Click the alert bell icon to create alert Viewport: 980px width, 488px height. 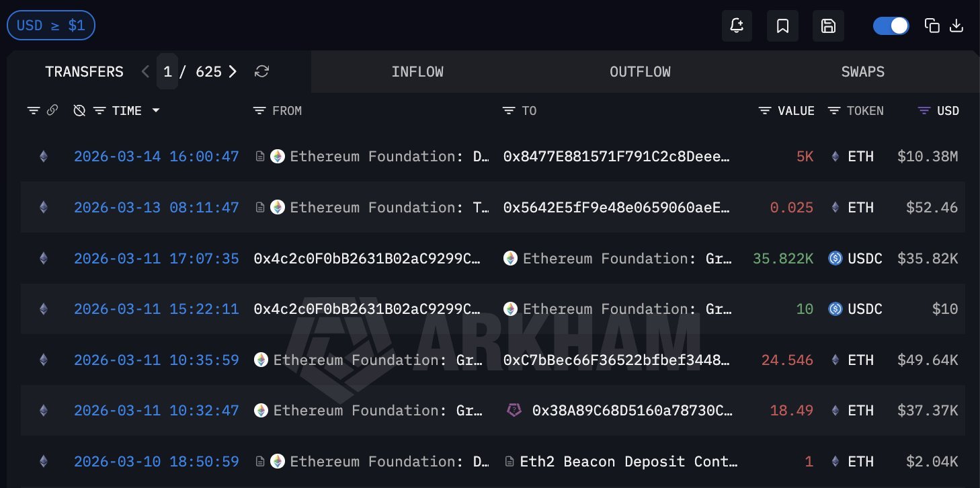(x=737, y=25)
